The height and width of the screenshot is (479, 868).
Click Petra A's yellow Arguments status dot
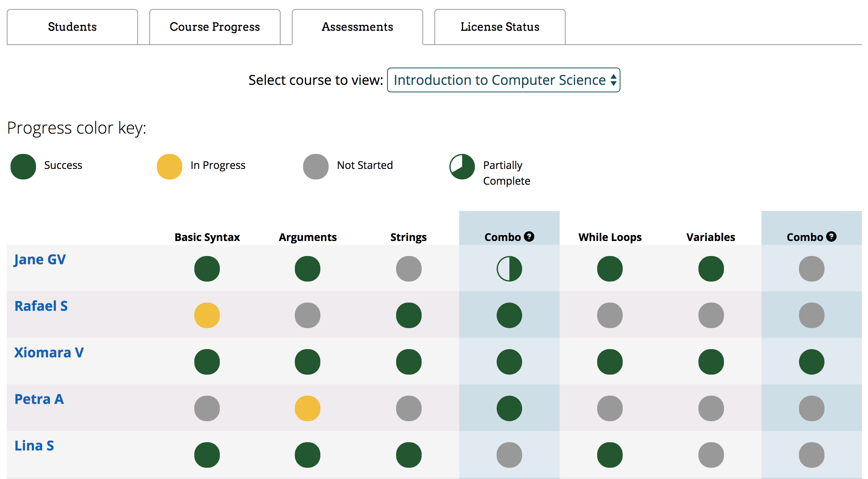307,408
